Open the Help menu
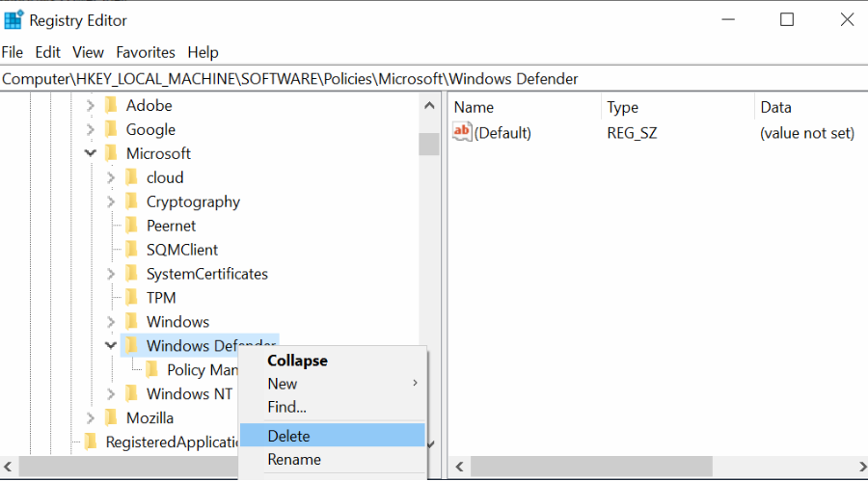868x482 pixels. pos(203,52)
